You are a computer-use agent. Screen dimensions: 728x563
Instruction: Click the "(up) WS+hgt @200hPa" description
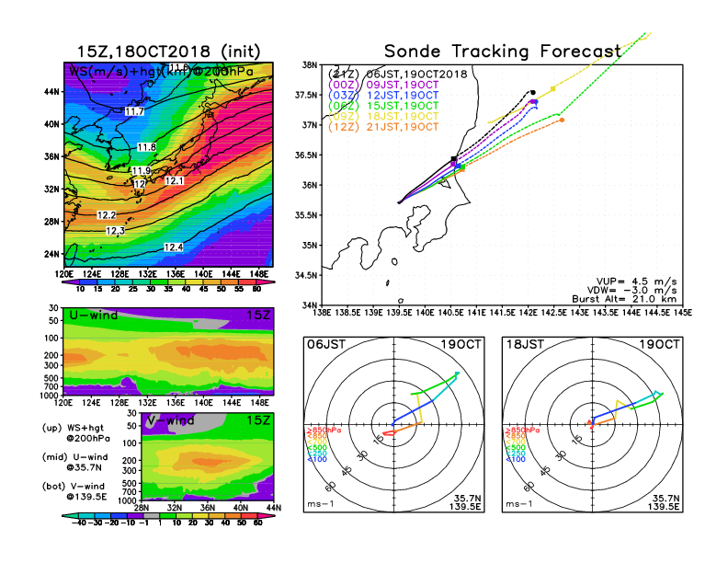point(76,433)
